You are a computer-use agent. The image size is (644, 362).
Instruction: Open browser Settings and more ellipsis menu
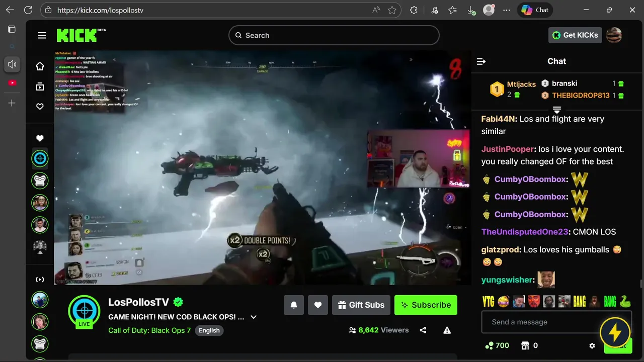507,10
